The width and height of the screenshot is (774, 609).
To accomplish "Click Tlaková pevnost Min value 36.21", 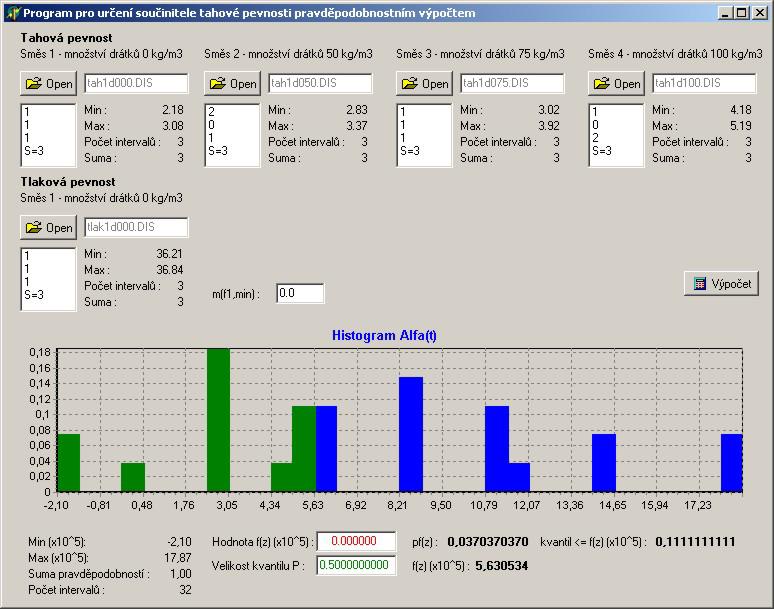I will pyautogui.click(x=169, y=254).
